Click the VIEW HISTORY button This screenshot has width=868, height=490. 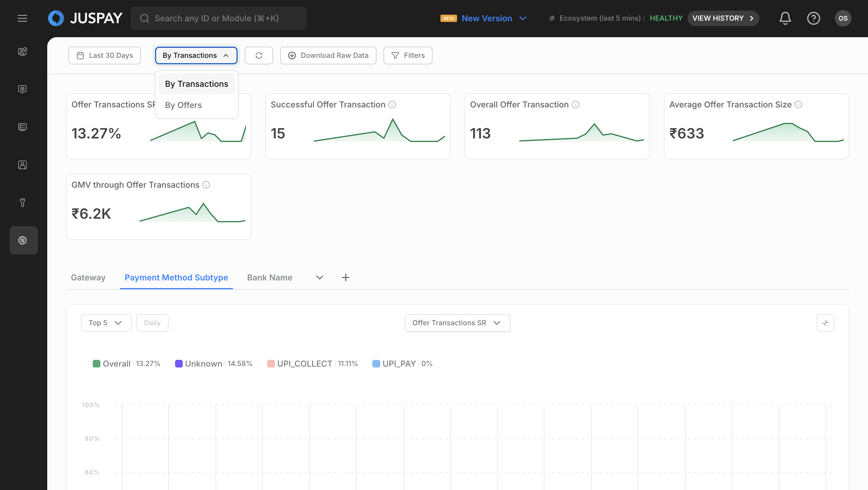723,18
